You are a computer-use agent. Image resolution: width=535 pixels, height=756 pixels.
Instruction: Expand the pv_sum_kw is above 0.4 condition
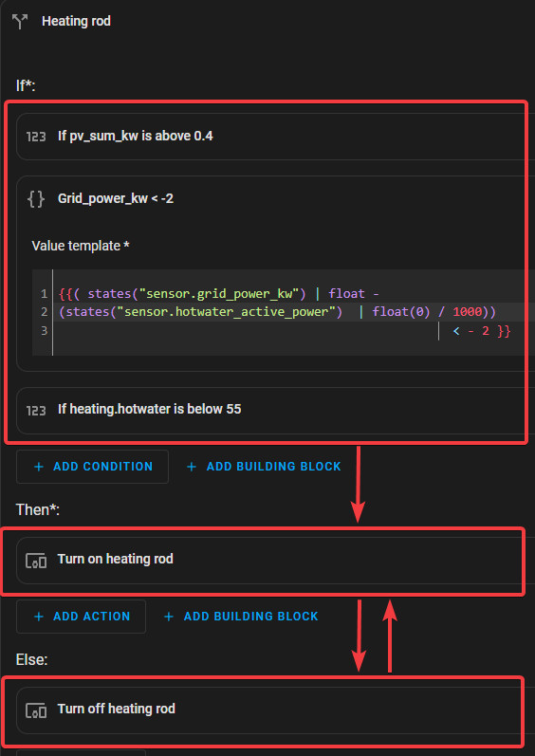point(275,137)
